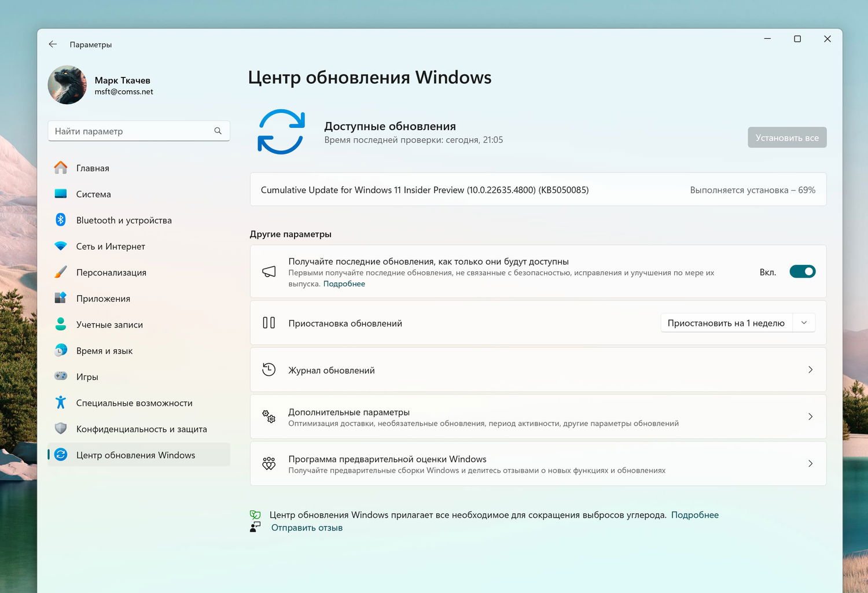Click Приостановить на 1 неделю button

pos(726,323)
